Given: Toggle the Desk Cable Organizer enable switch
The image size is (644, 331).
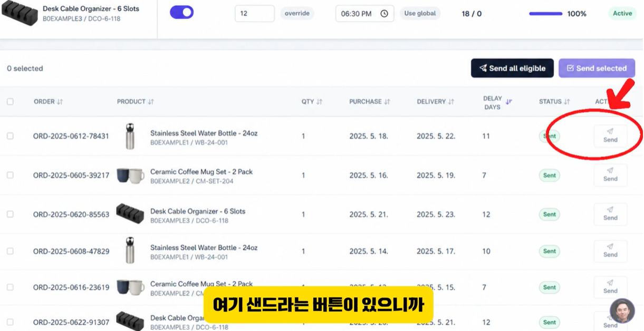Looking at the screenshot, I should [x=181, y=13].
